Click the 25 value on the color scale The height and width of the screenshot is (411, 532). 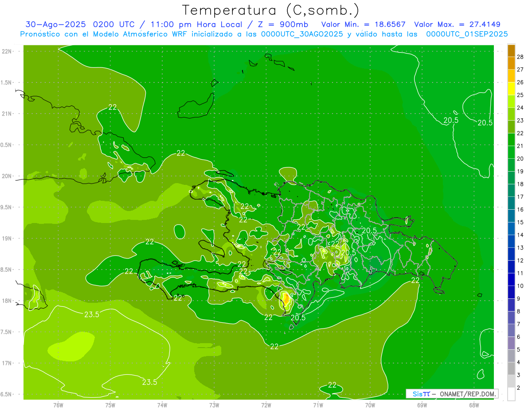tap(520, 95)
